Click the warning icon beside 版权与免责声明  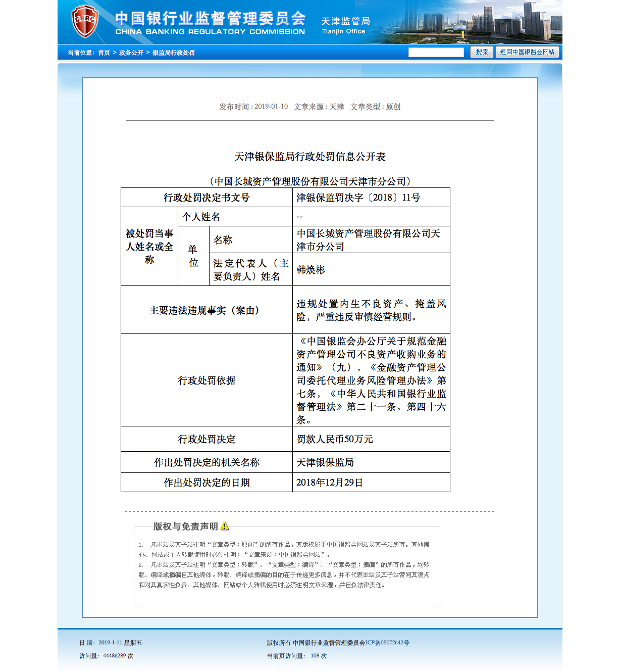(x=225, y=526)
